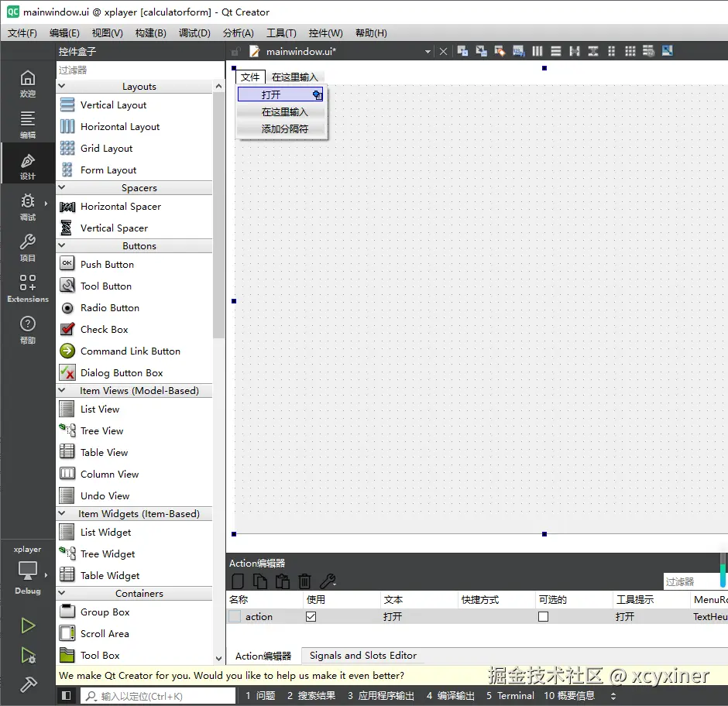Click the Break Layout toolbar icon
The height and width of the screenshot is (706, 728).
pos(648,51)
